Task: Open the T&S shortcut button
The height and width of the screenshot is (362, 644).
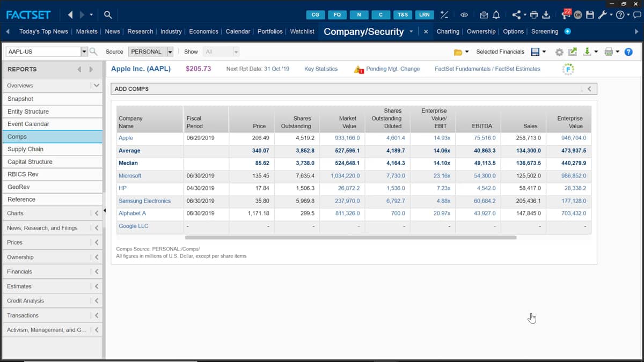Action: point(402,15)
